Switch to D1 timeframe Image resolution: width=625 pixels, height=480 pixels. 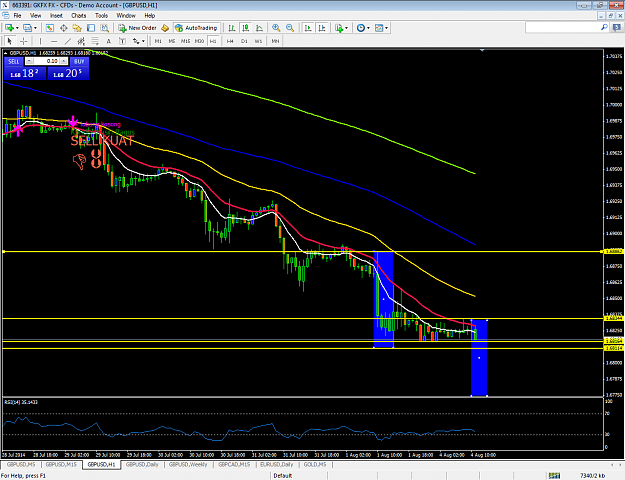[x=244, y=41]
